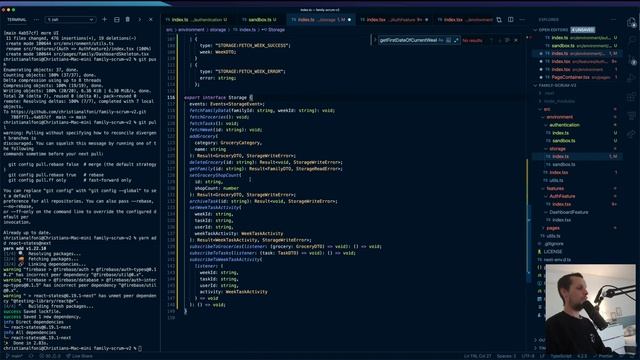
Task: Click 'storage' in the breadcrumb path
Action: [x=218, y=30]
